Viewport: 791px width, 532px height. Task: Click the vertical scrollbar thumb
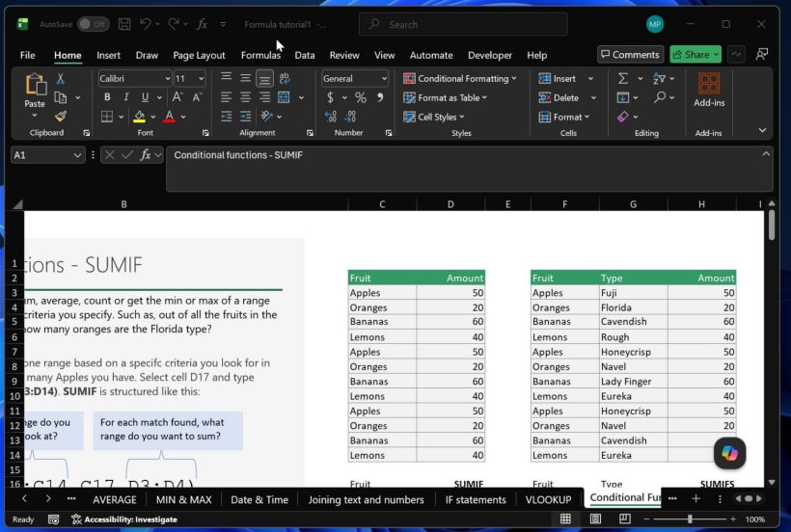[x=772, y=225]
